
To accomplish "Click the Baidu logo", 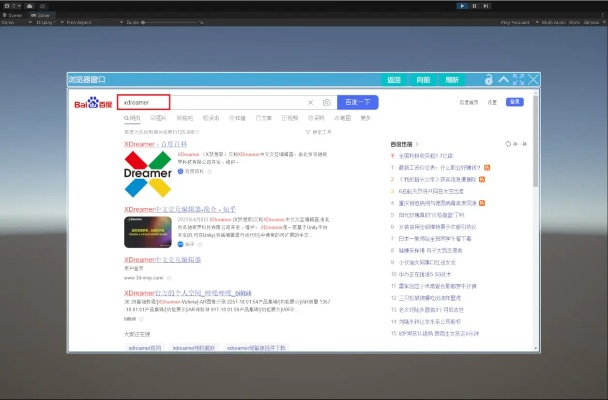I will [x=90, y=102].
